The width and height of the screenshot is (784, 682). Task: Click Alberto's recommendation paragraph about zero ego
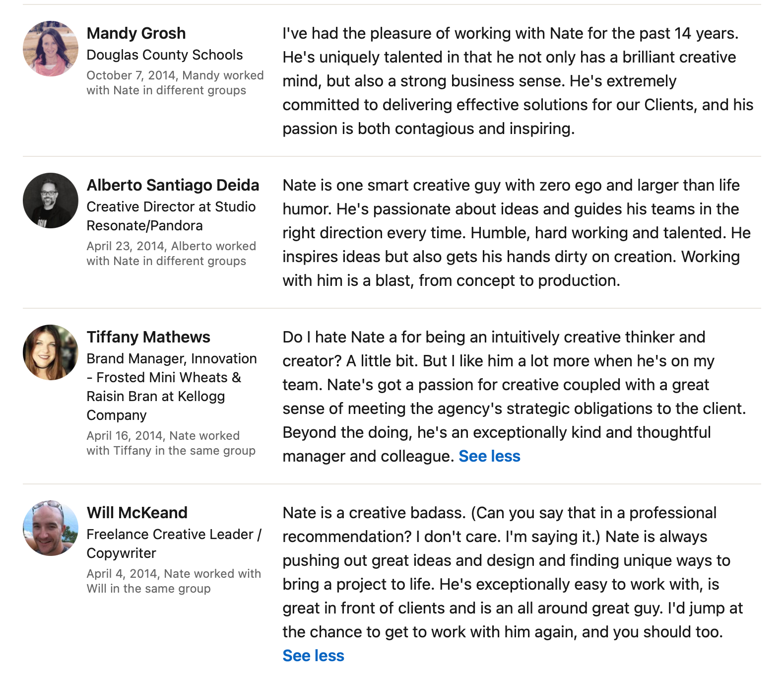pyautogui.click(x=516, y=233)
